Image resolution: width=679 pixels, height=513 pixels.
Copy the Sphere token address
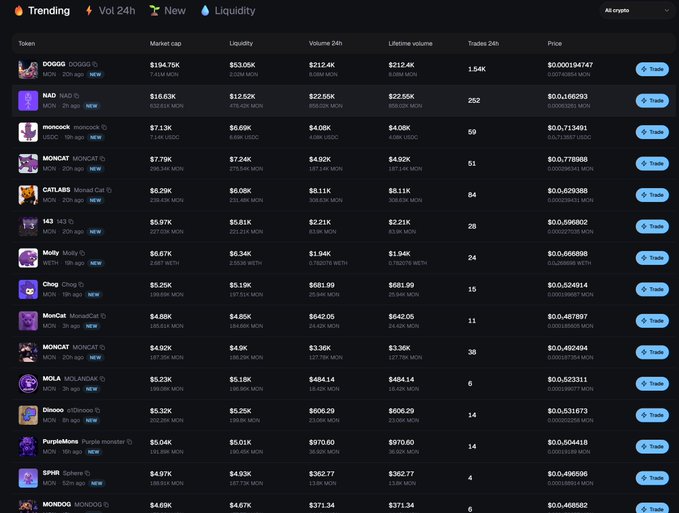(87, 473)
